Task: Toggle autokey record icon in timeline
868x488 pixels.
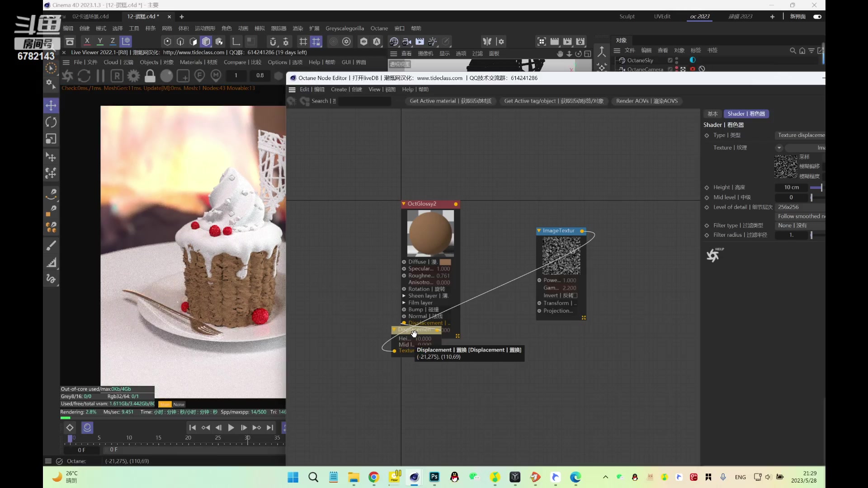Action: [87, 427]
